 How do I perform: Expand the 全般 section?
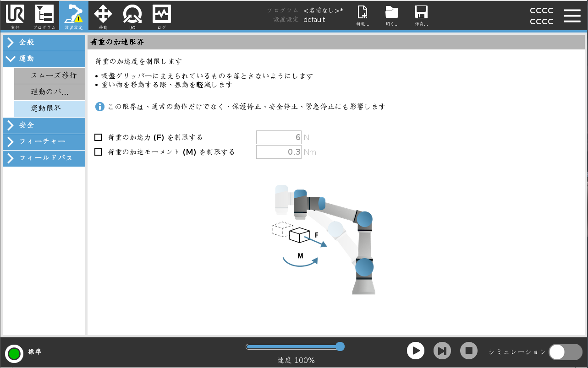click(x=44, y=42)
